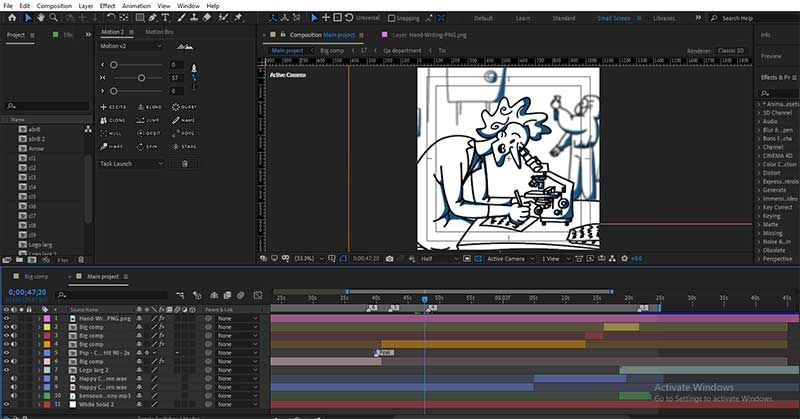Screen dimensions: 800x419
Task: Mute audio on Happy wav layer 8
Action: [x=14, y=379]
